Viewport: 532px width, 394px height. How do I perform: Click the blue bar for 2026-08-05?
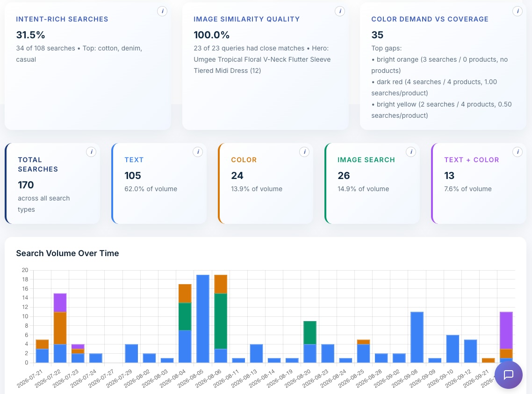[x=203, y=319]
